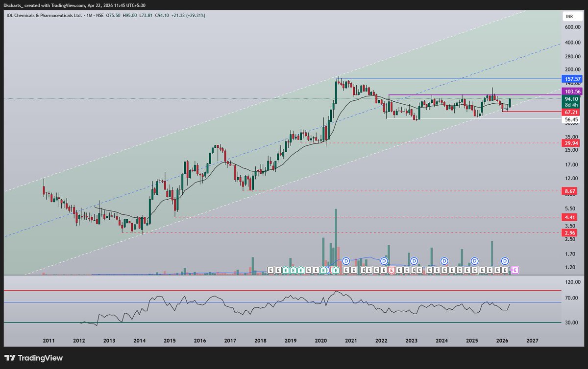This screenshot has height=369, width=588.
Task: Click the dividend D marker at early 2022
Action: click(x=385, y=260)
